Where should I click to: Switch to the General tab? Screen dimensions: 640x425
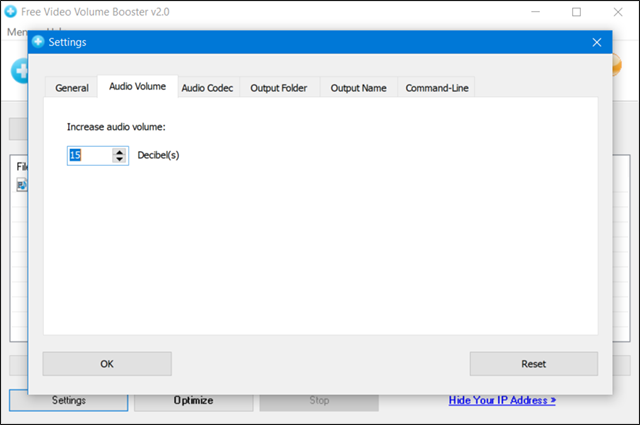pyautogui.click(x=71, y=88)
